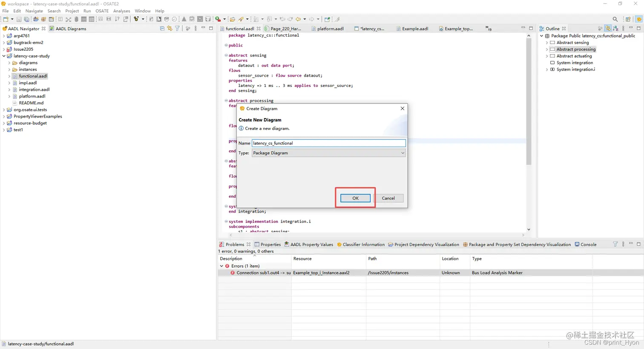
Task: Open the View Menu icon in AADL Navigator
Action: click(x=195, y=29)
